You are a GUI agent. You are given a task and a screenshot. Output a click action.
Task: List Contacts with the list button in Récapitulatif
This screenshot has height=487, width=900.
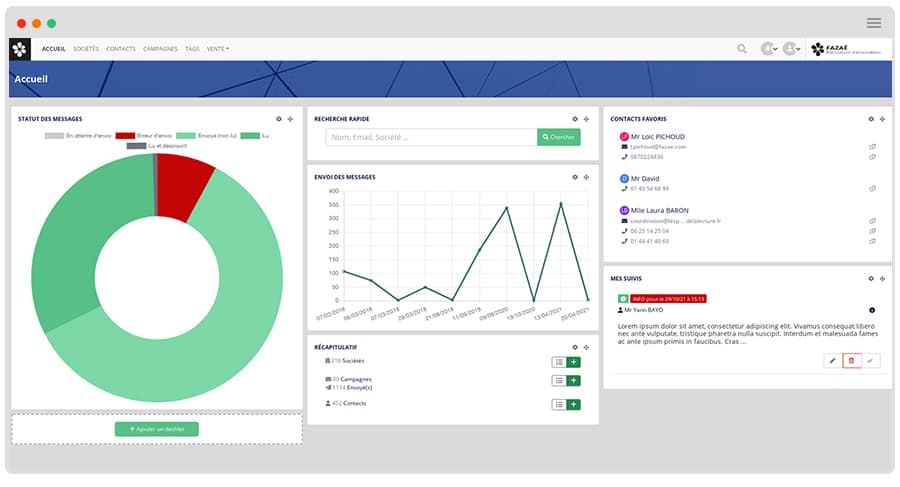[x=558, y=405]
